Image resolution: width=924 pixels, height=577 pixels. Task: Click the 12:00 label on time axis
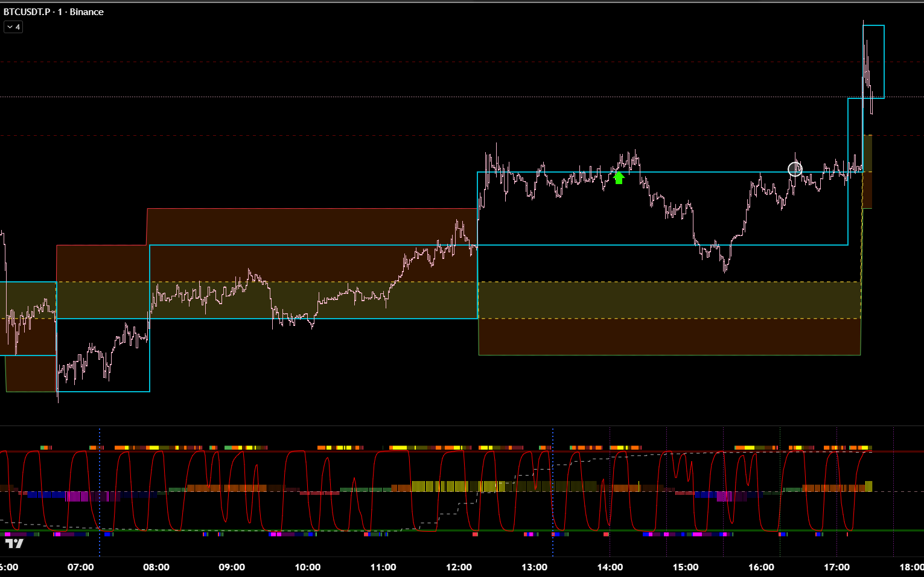(x=459, y=567)
